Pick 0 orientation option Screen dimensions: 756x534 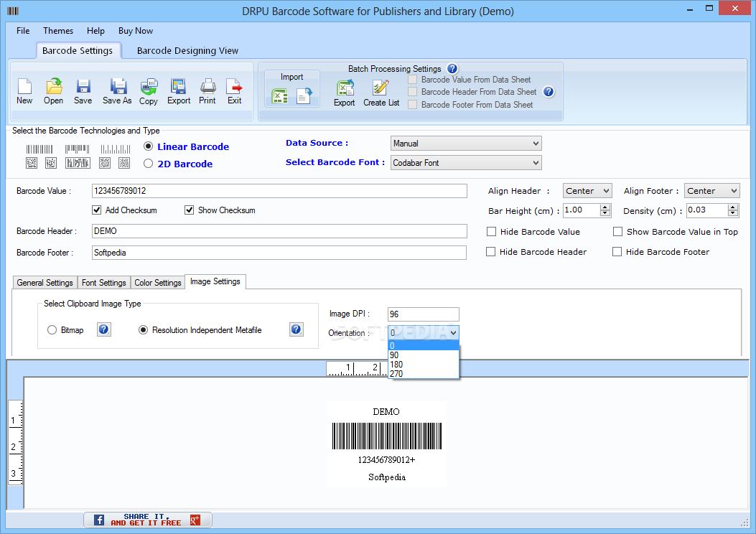pyautogui.click(x=424, y=345)
